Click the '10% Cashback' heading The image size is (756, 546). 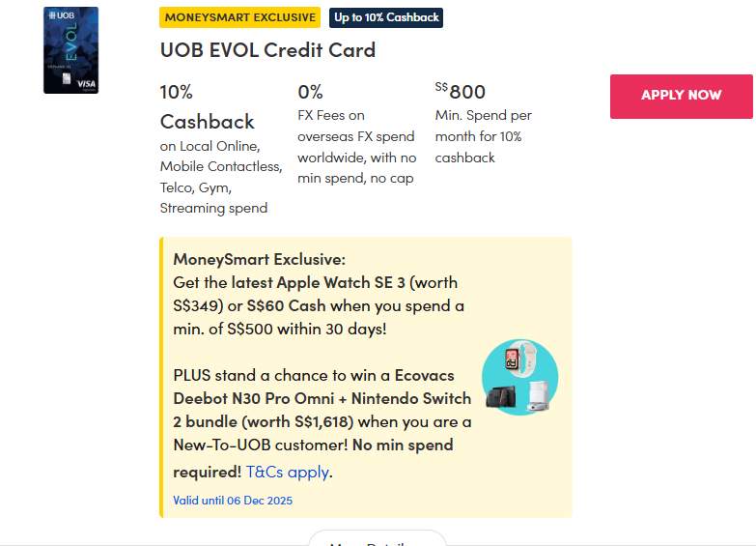coord(207,107)
